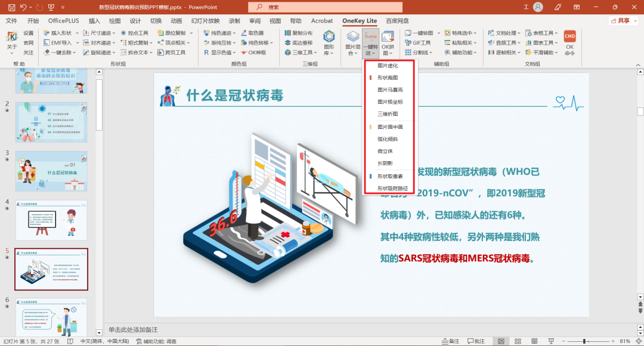
Task: Click the 官网 link button
Action: (29, 43)
